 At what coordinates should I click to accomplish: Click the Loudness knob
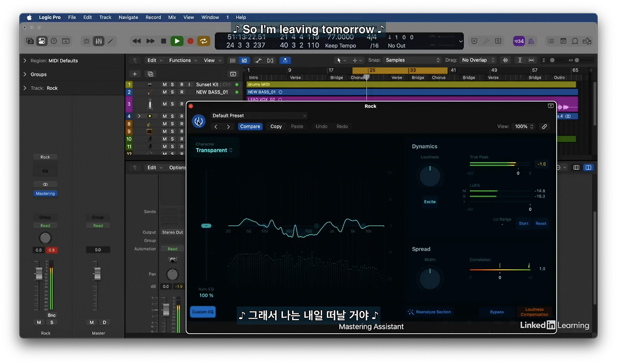click(x=430, y=177)
